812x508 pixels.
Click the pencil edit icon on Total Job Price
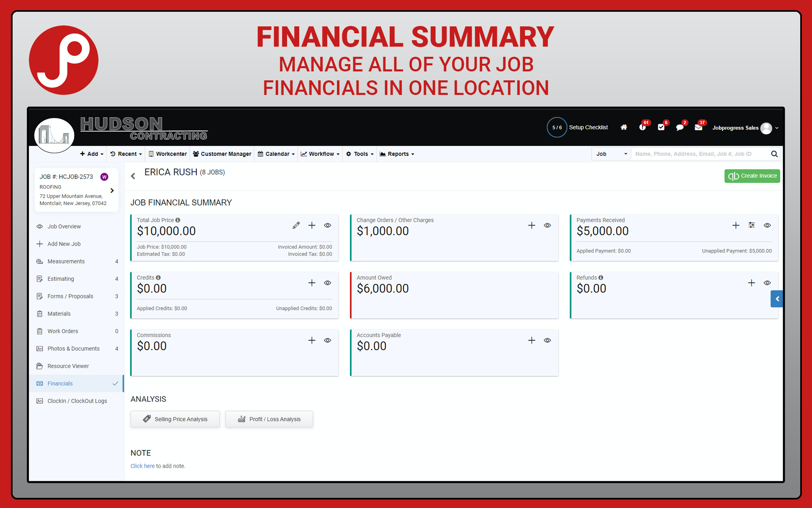point(296,225)
